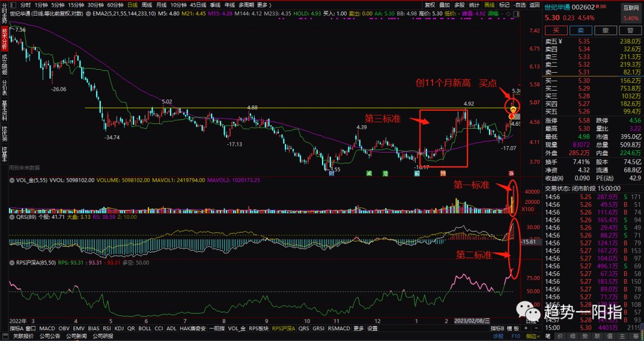Switch chart to 分时 period

click(x=26, y=5)
